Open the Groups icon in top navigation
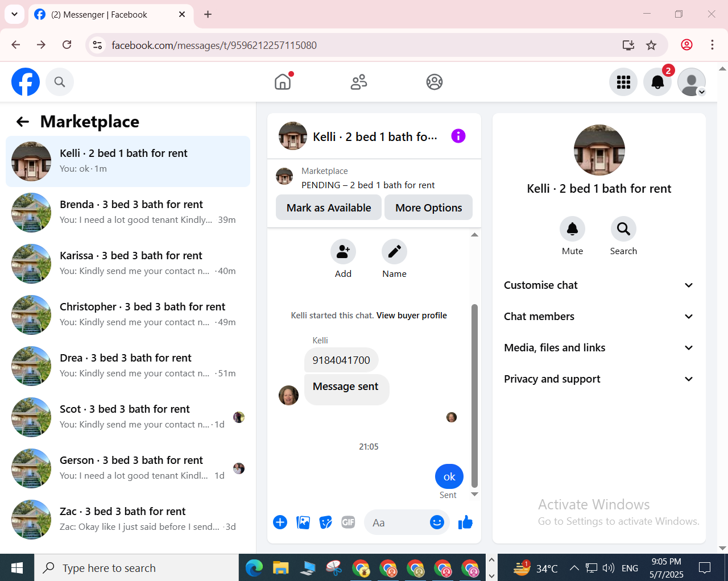 [x=435, y=82]
